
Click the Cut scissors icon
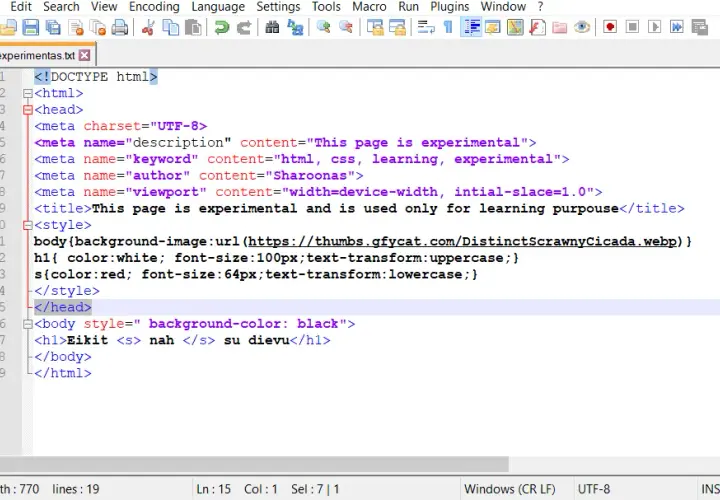[148, 28]
